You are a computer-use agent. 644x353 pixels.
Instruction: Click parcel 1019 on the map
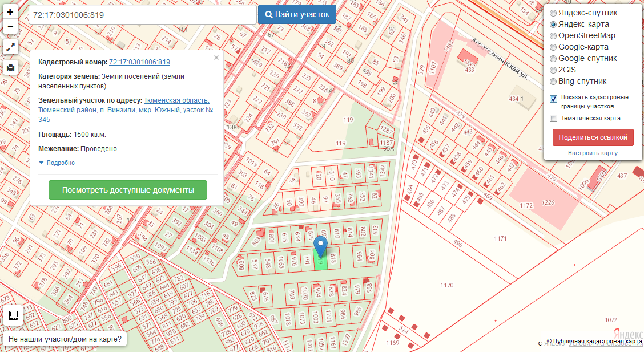[x=251, y=161]
